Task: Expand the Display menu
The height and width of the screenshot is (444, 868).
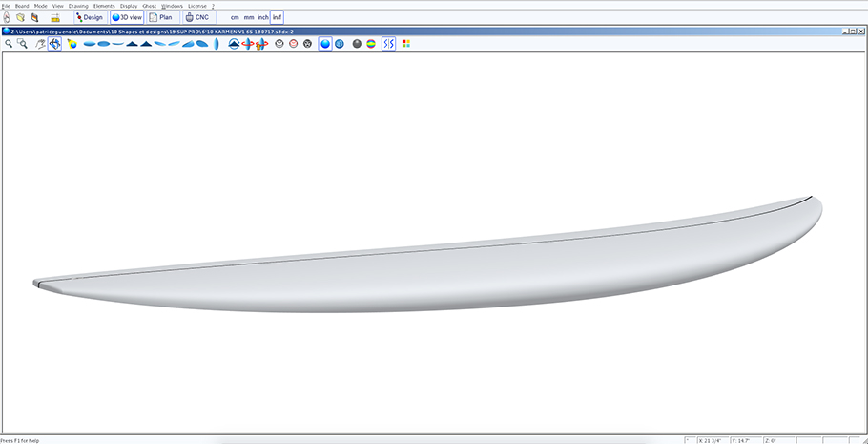Action: (x=129, y=6)
